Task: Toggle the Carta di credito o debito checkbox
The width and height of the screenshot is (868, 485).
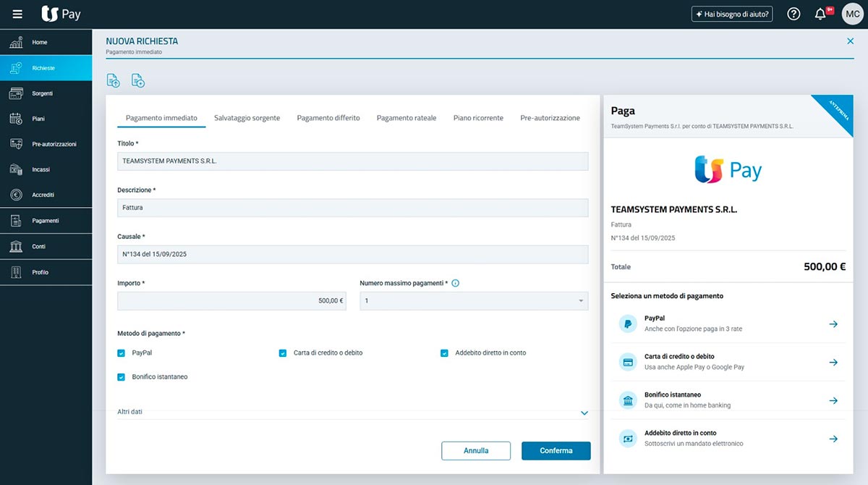Action: click(283, 353)
